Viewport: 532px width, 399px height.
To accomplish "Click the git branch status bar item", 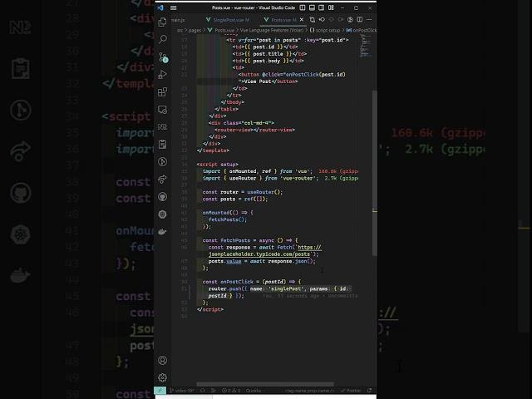I will [182, 391].
